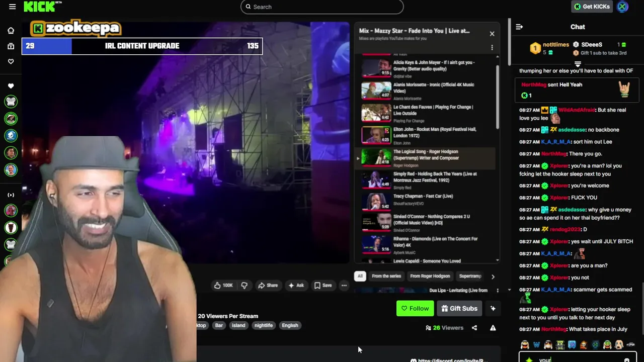Click the 26 Viewers count
Screen dimensions: 644x362
pos(444,328)
